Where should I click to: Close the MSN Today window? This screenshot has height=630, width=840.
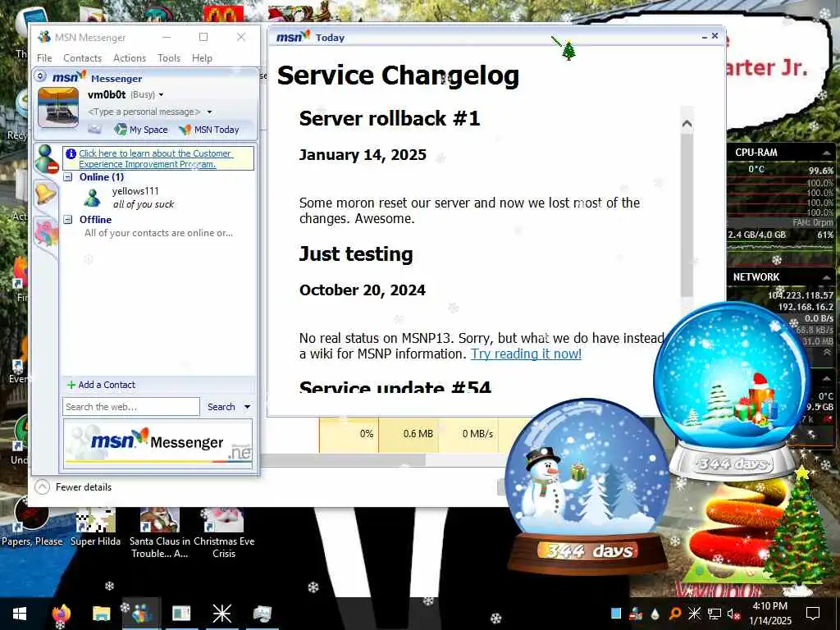click(x=714, y=36)
